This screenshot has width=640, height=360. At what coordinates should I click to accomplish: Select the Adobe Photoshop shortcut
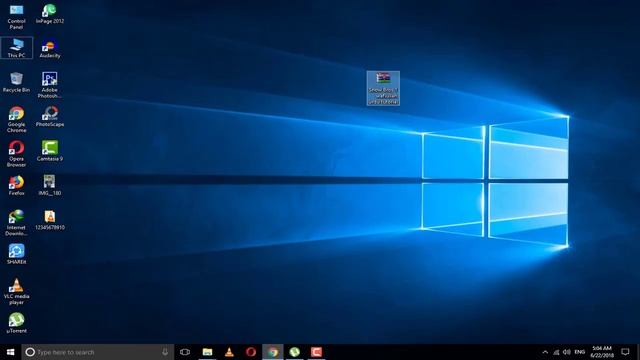click(50, 85)
